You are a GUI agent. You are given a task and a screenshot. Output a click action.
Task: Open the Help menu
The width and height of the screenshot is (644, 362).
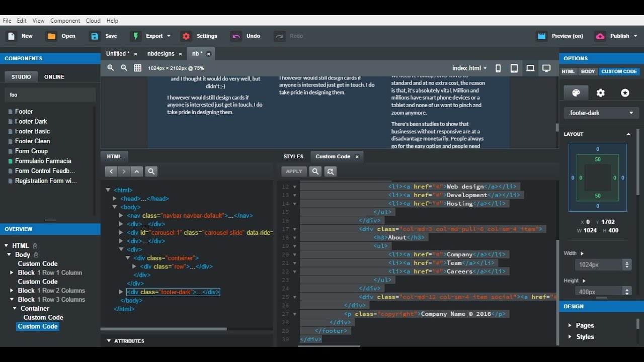112,21
